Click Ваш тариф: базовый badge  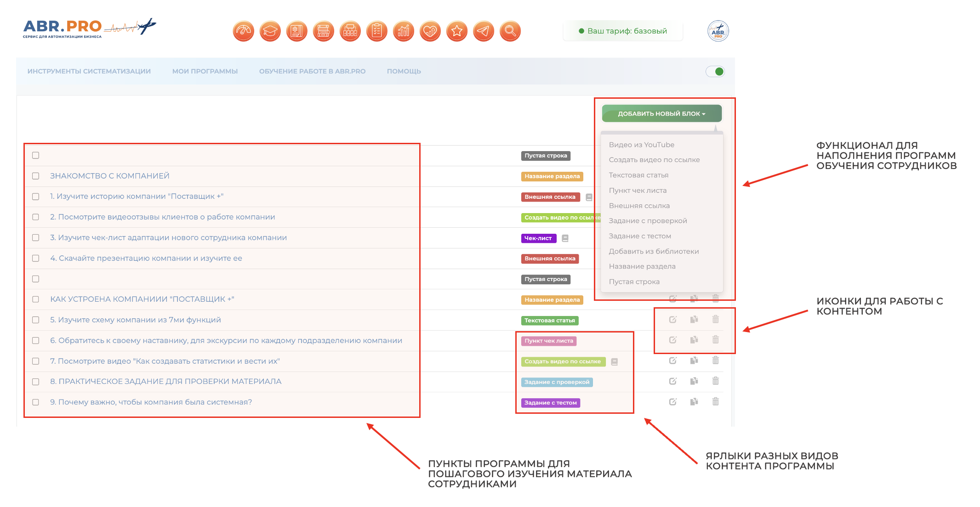(x=623, y=31)
